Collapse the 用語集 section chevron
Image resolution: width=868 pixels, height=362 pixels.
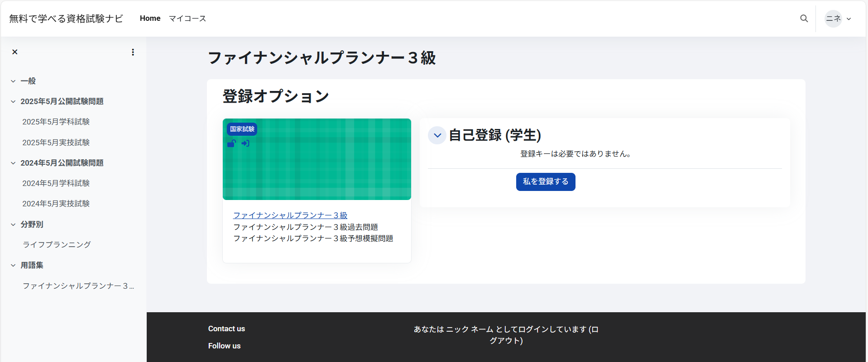pyautogui.click(x=13, y=266)
